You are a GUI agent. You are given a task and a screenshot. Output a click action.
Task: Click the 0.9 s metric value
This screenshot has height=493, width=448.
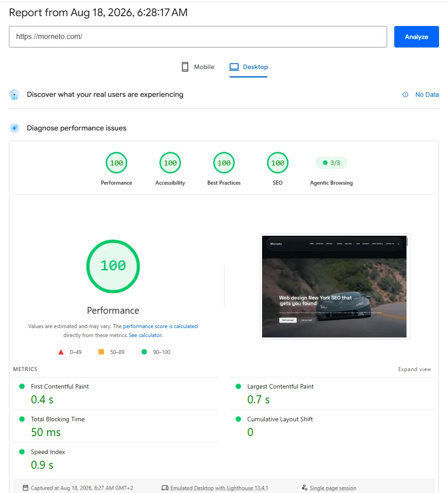(42, 465)
